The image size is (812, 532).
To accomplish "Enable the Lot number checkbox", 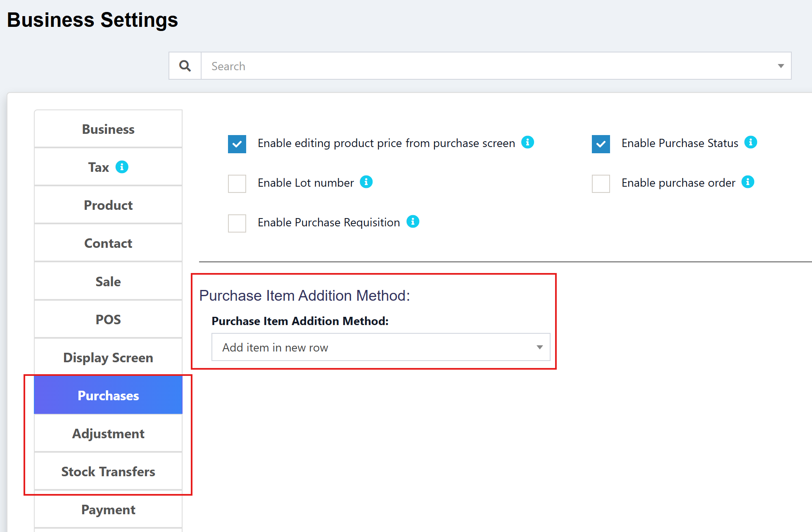I will coord(237,183).
